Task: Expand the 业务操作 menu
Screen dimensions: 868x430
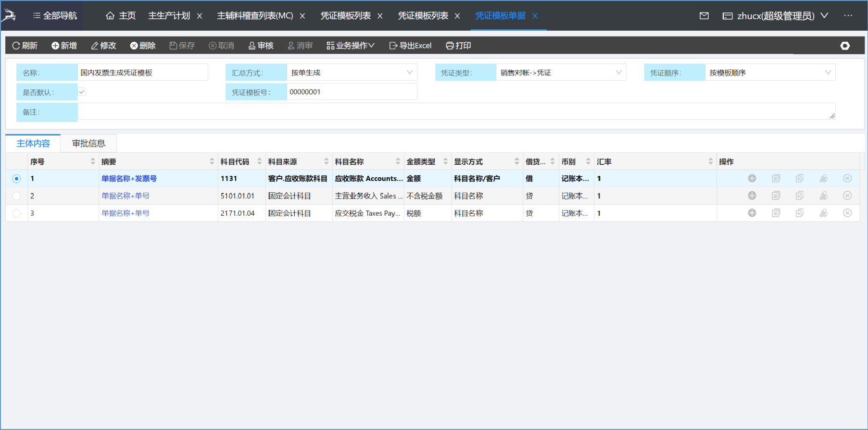Action: coord(350,46)
